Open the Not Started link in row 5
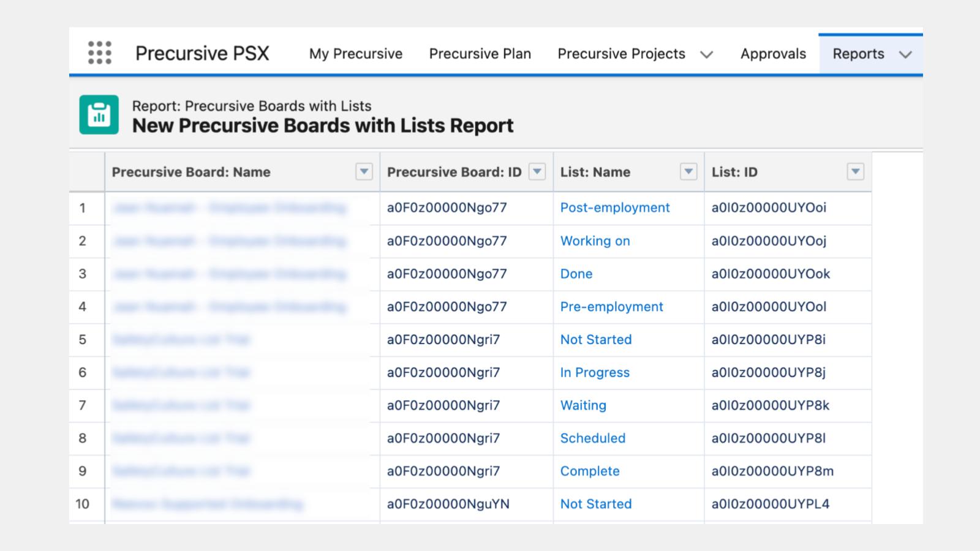The image size is (980, 551). click(596, 340)
